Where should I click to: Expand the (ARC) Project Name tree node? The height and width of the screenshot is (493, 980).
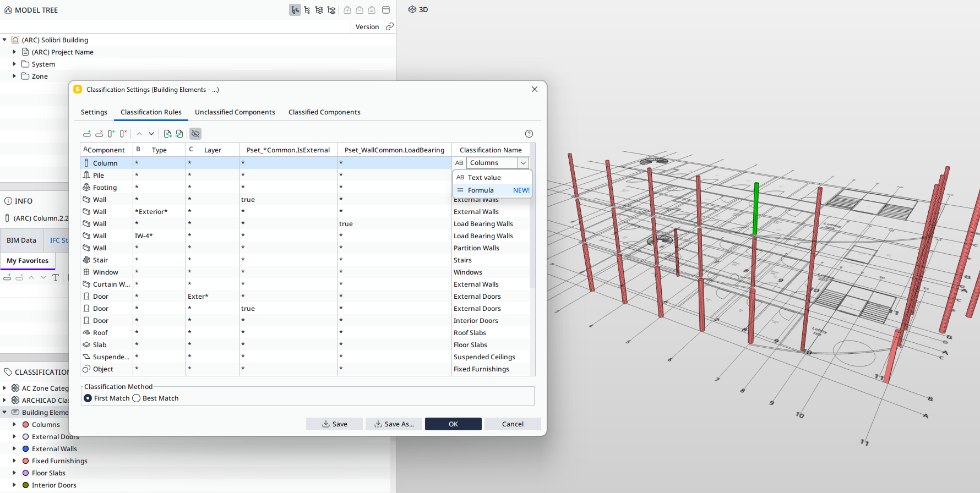(14, 52)
